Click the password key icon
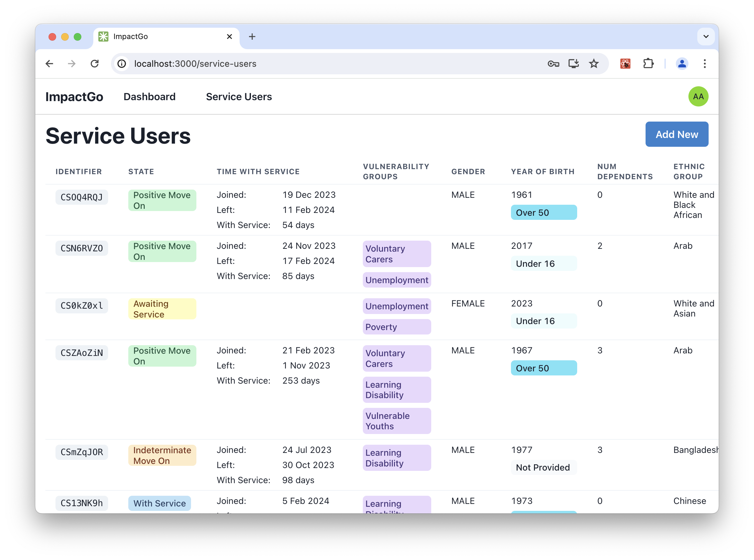 553,64
